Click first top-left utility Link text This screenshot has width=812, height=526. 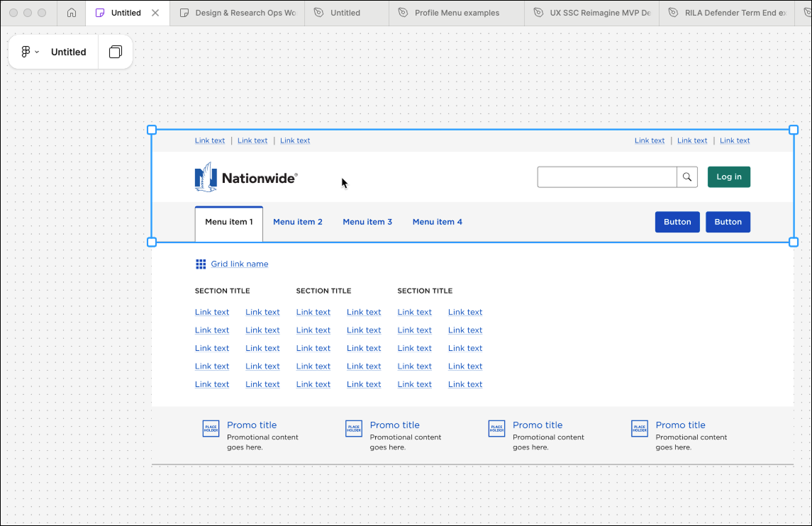click(x=210, y=141)
